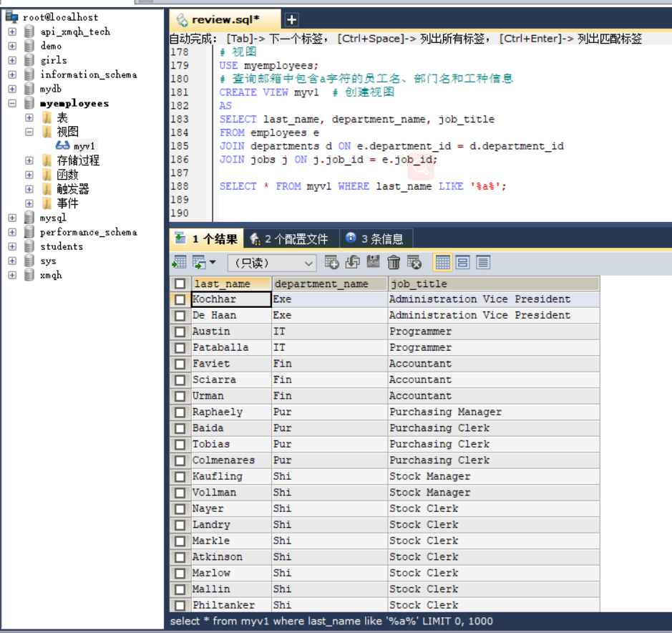This screenshot has height=633, width=672.
Task: Expand the 函数 functions folder
Action: [x=29, y=175]
